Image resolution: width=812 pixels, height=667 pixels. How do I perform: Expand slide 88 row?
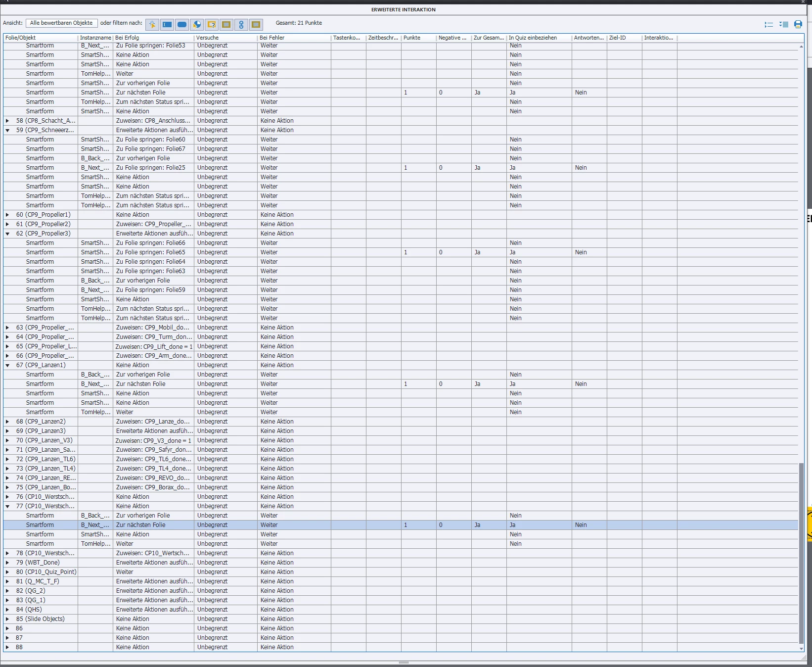7,647
